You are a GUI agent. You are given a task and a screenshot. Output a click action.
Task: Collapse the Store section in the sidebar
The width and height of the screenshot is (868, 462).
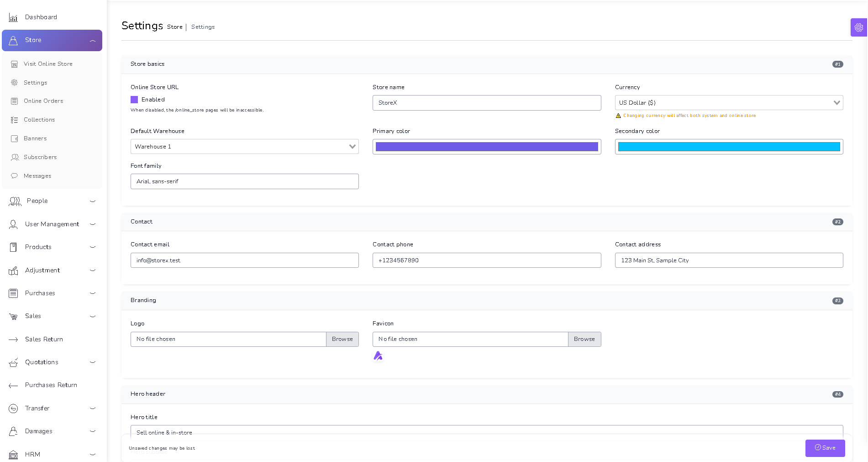(x=93, y=40)
